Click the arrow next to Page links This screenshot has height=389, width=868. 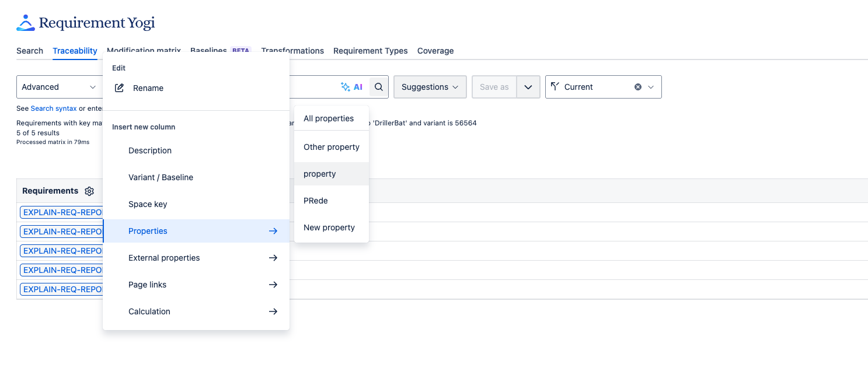273,285
